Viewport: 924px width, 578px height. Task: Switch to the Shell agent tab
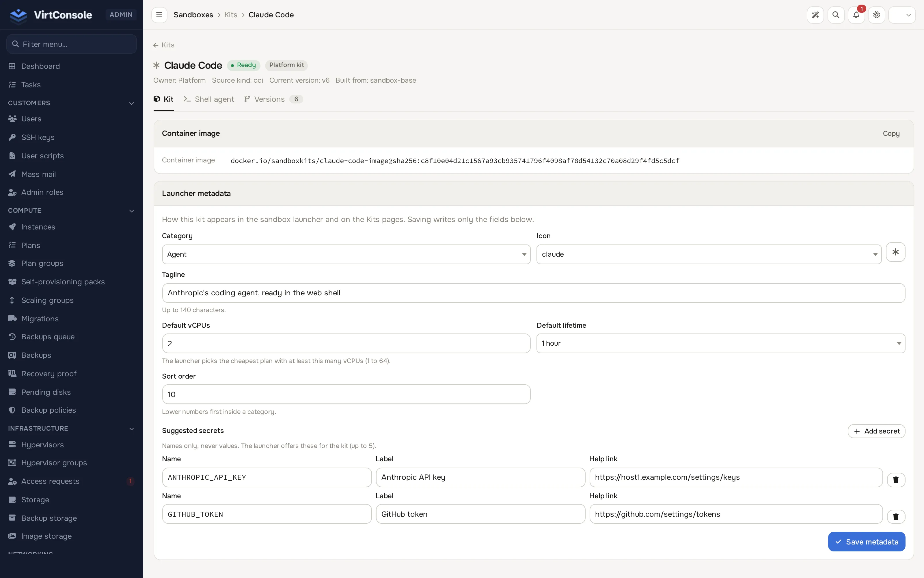pyautogui.click(x=208, y=99)
